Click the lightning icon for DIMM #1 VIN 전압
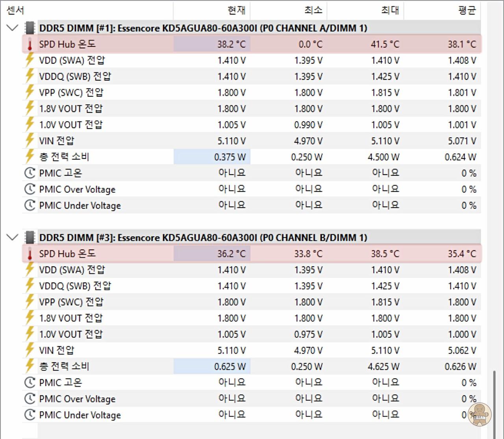Screen dimensions: 504x439 (x=30, y=141)
